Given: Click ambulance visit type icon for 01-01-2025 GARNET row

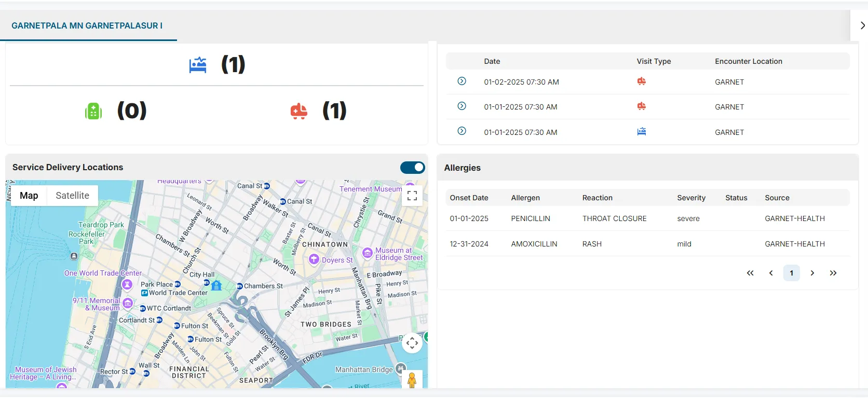Looking at the screenshot, I should coord(642,106).
